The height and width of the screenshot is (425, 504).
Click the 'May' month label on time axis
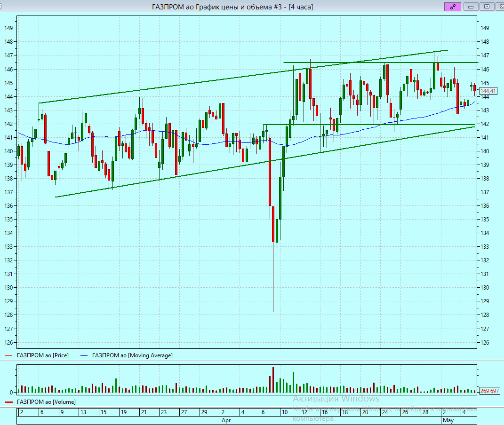pyautogui.click(x=448, y=420)
